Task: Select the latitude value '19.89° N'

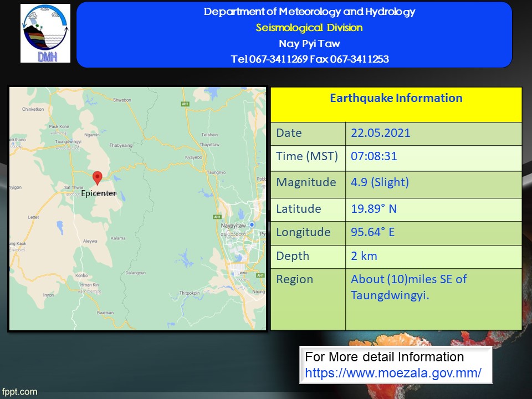Action: (374, 209)
